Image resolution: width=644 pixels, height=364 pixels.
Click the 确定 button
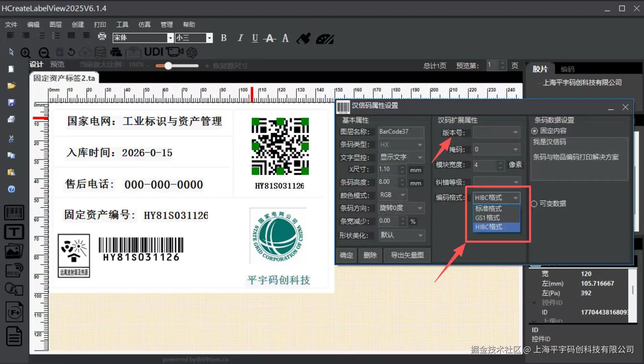pos(346,255)
